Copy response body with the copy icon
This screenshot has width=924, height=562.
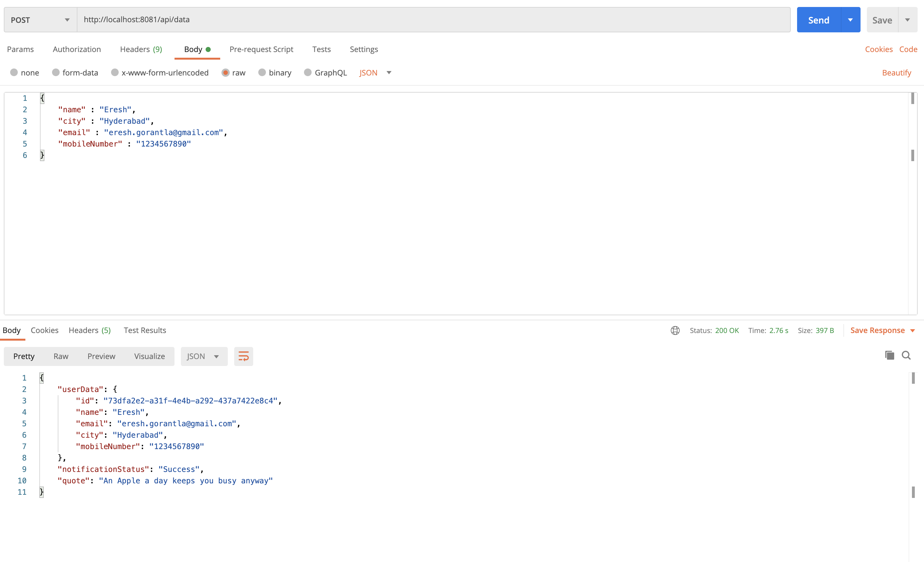(x=889, y=356)
